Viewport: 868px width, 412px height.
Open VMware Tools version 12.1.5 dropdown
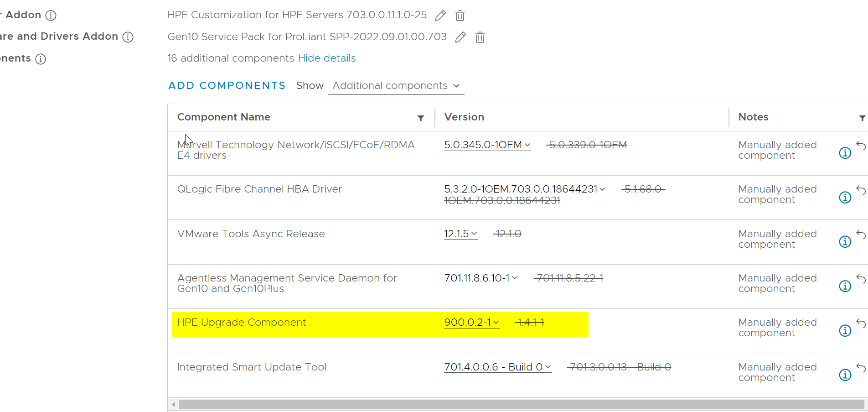[460, 234]
